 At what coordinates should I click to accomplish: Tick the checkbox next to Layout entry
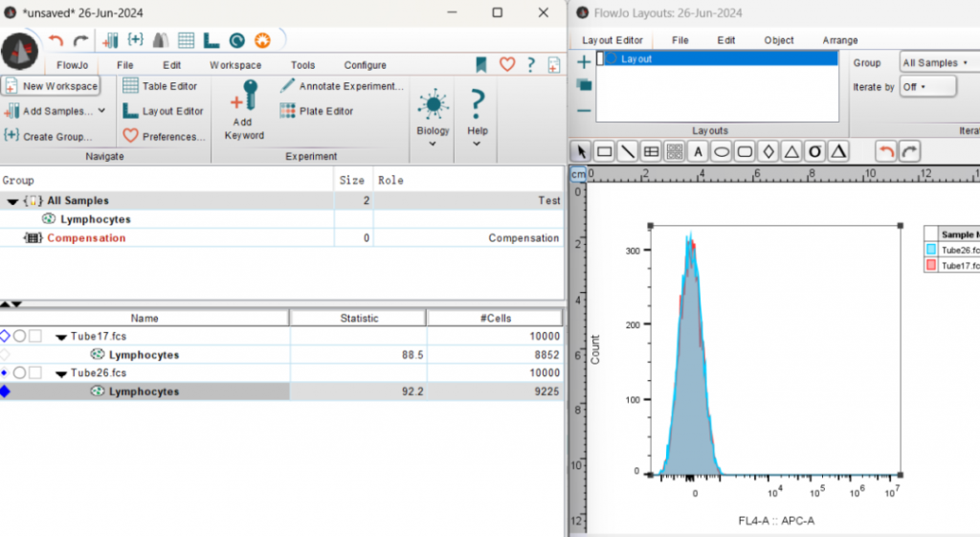(602, 59)
